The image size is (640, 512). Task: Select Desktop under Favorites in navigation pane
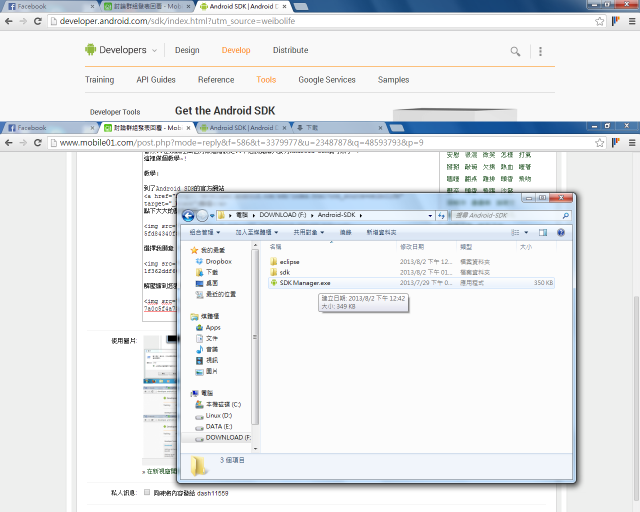(x=207, y=283)
